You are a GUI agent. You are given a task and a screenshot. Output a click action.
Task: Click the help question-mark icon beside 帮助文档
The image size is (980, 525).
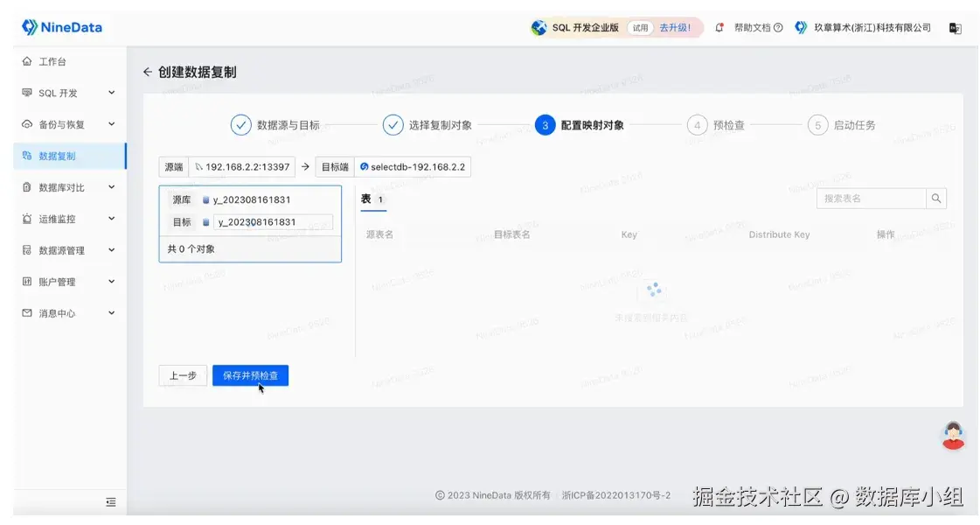[780, 27]
